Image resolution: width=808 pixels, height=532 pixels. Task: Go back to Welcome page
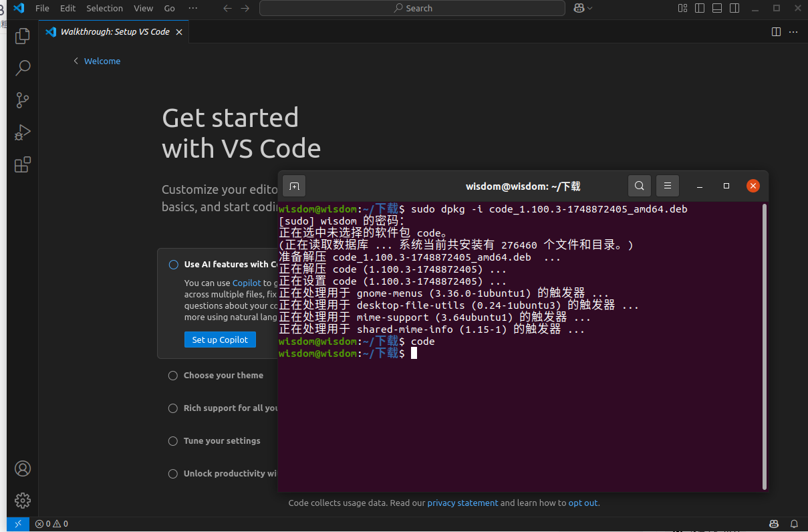pyautogui.click(x=97, y=61)
